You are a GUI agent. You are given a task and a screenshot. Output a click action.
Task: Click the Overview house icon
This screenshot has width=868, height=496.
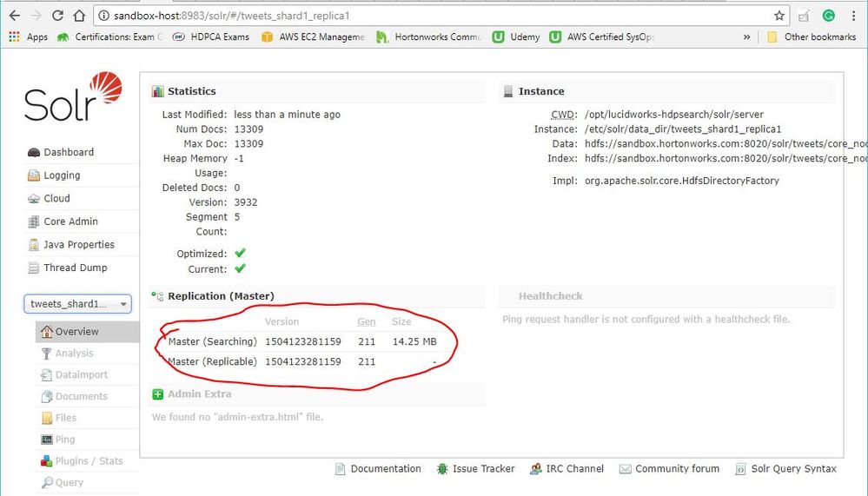coord(47,332)
